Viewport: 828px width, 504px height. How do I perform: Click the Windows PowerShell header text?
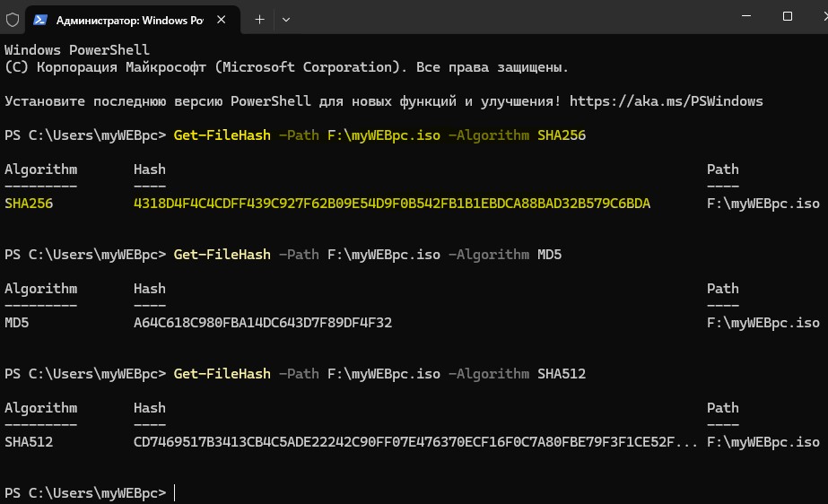pos(77,49)
